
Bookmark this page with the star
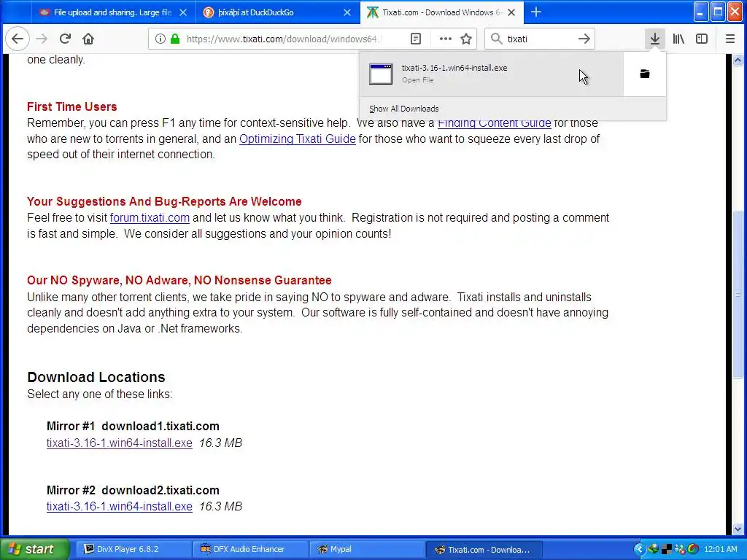[466, 39]
